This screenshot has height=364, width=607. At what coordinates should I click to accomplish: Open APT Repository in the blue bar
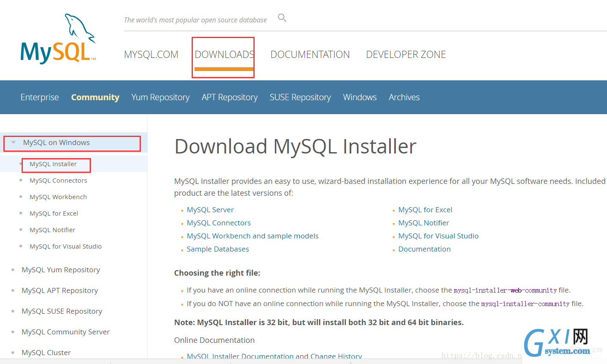pyautogui.click(x=230, y=97)
